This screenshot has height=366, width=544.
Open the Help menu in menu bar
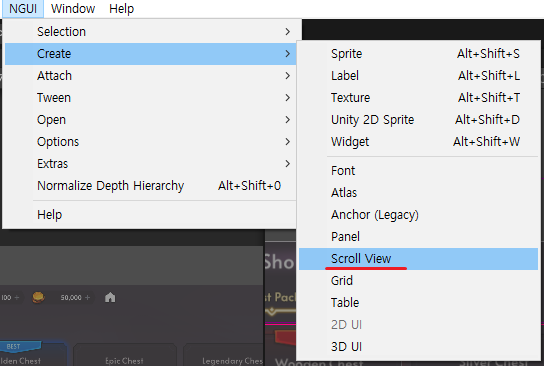point(121,9)
